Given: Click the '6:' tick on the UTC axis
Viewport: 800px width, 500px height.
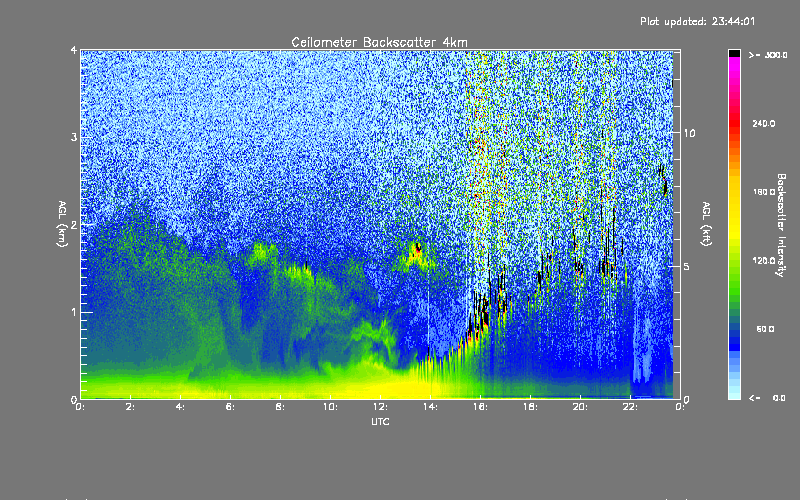Looking at the screenshot, I should [230, 407].
